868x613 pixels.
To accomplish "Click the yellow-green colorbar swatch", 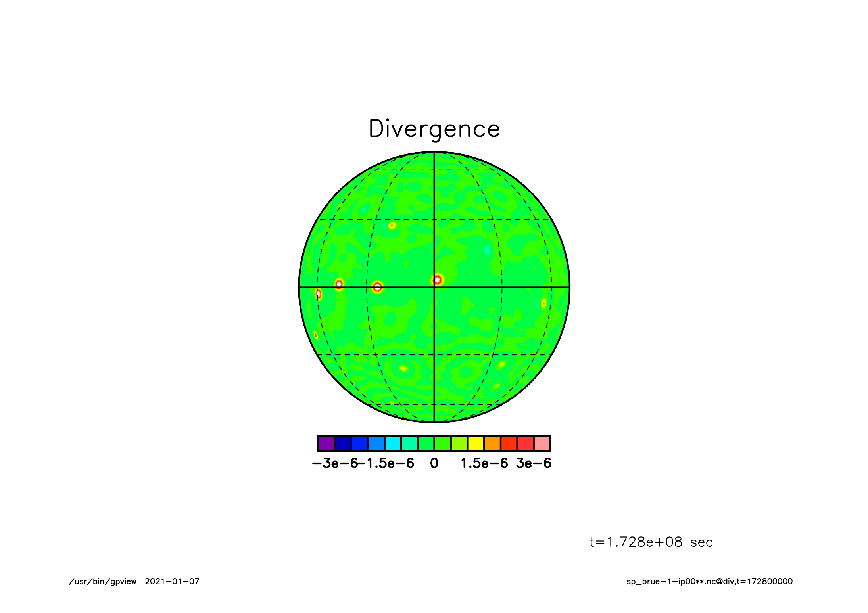I will [459, 443].
